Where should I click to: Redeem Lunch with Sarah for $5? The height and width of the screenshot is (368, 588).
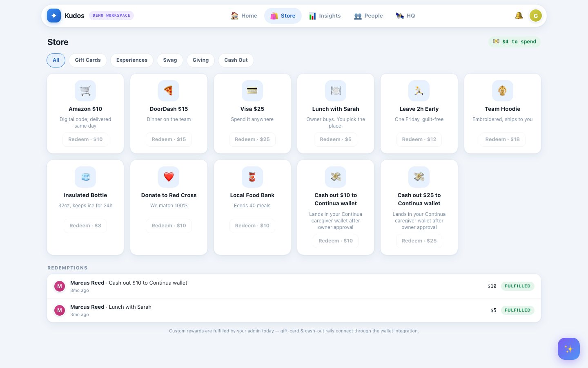coord(336,139)
